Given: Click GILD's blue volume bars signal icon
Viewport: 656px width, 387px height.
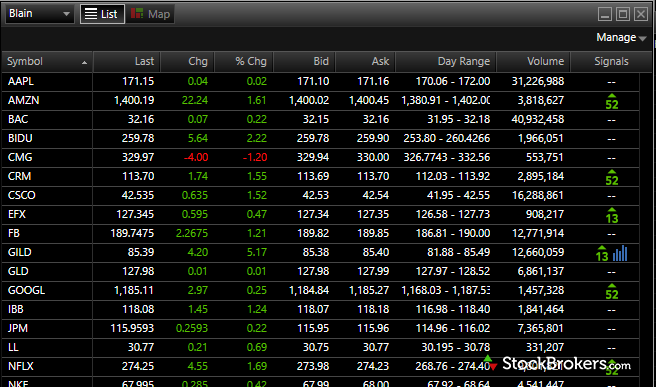Looking at the screenshot, I should point(620,254).
